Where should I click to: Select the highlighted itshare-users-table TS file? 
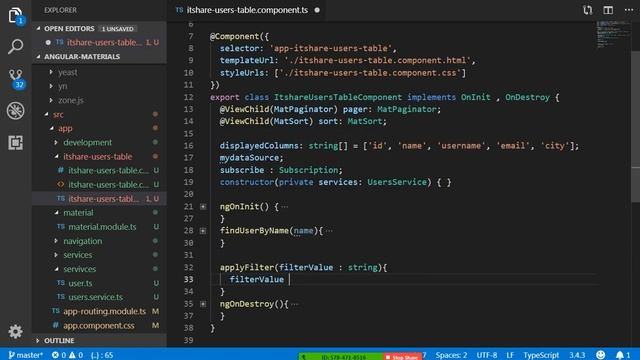tap(99, 199)
